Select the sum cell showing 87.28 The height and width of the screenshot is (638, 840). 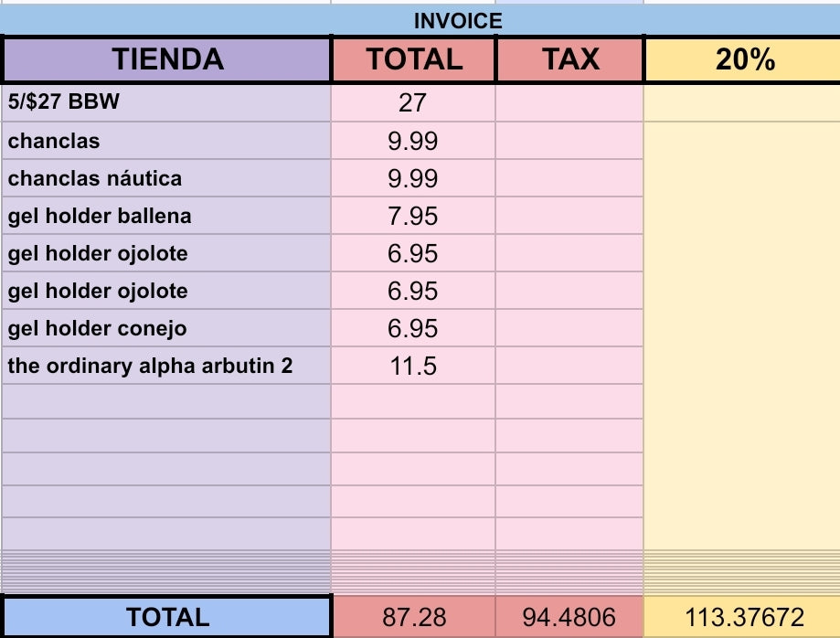coord(414,617)
